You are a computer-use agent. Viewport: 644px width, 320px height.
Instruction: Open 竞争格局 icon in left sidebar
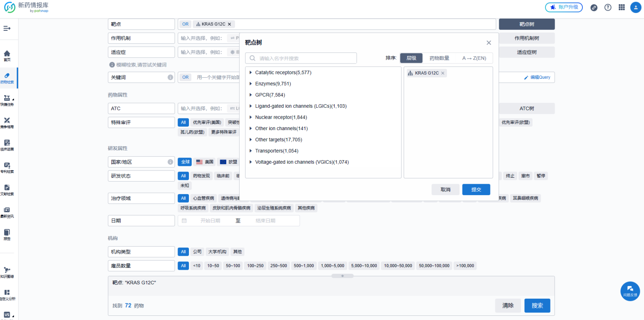point(7,122)
